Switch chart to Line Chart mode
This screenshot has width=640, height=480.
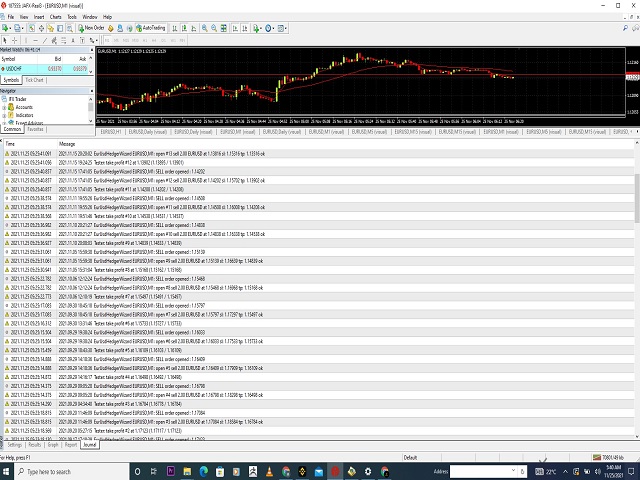pyautogui.click(x=193, y=28)
